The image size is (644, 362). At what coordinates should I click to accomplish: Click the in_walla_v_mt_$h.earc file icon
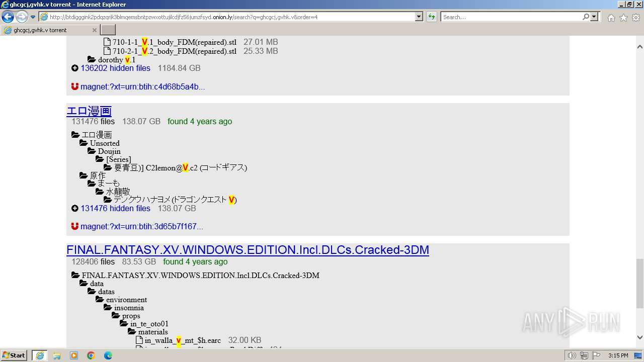click(139, 340)
